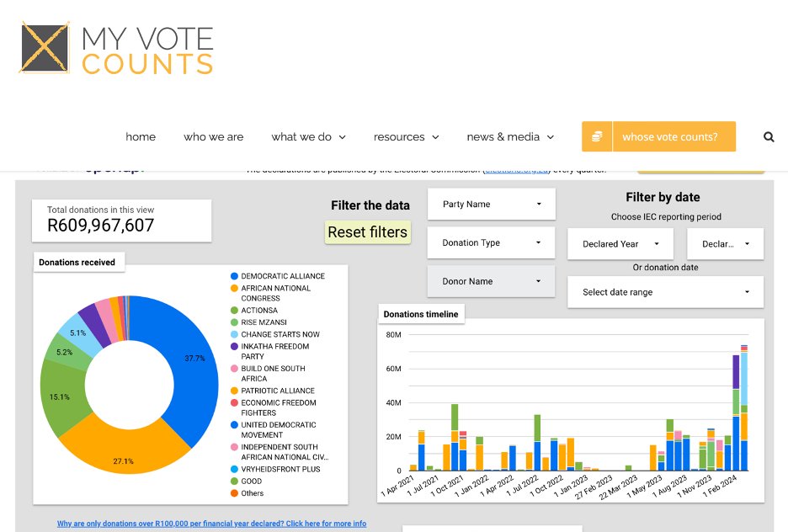The image size is (788, 532).
Task: Click the ActionSA legend dot
Action: [234, 310]
